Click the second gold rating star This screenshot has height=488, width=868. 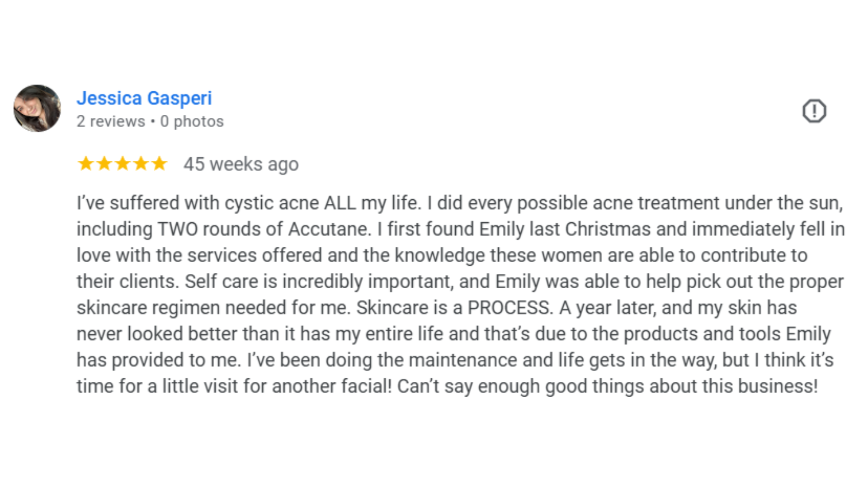(x=104, y=164)
